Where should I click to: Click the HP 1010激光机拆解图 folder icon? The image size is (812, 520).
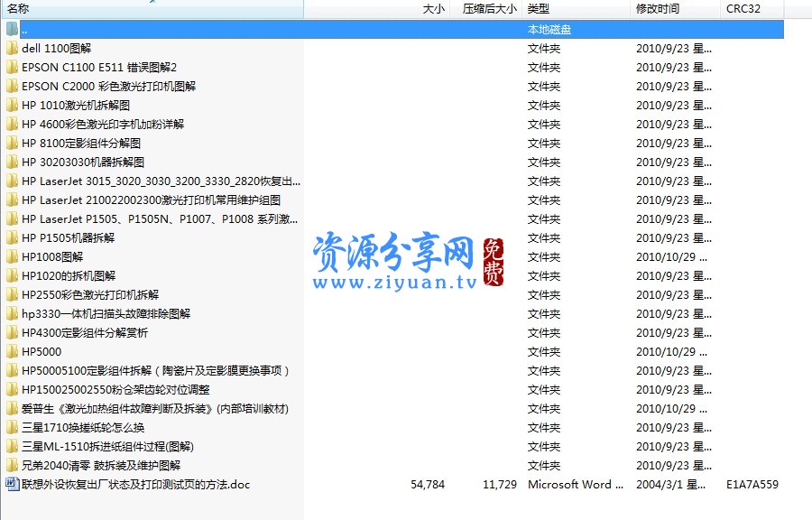coord(12,105)
